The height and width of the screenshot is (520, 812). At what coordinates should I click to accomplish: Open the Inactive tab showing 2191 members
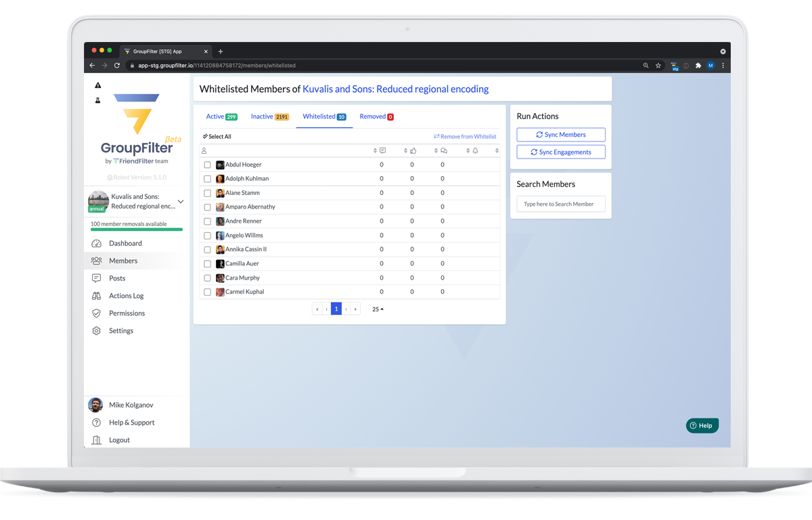(269, 116)
